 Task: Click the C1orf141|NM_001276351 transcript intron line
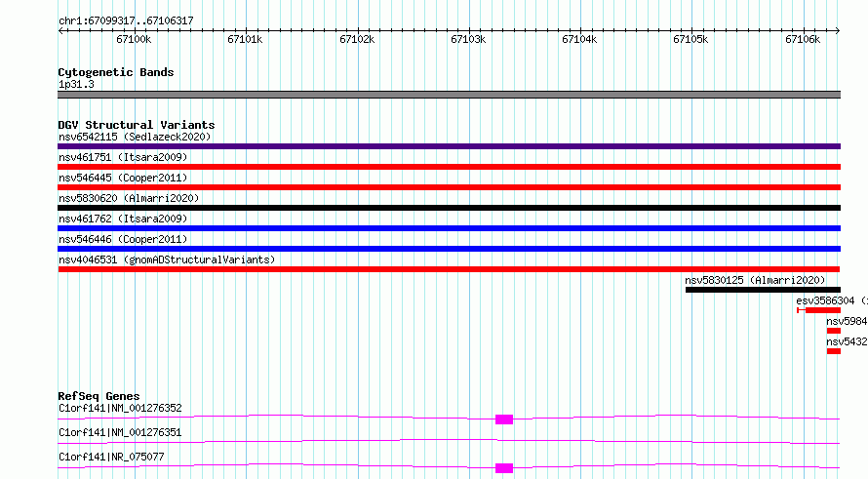[449, 441]
